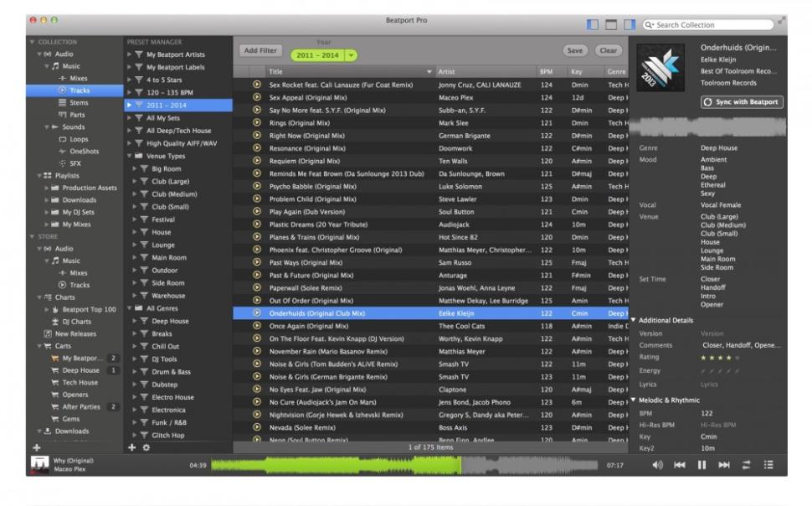The height and width of the screenshot is (506, 812).
Task: Toggle the right info panel visibility
Action: click(x=630, y=25)
